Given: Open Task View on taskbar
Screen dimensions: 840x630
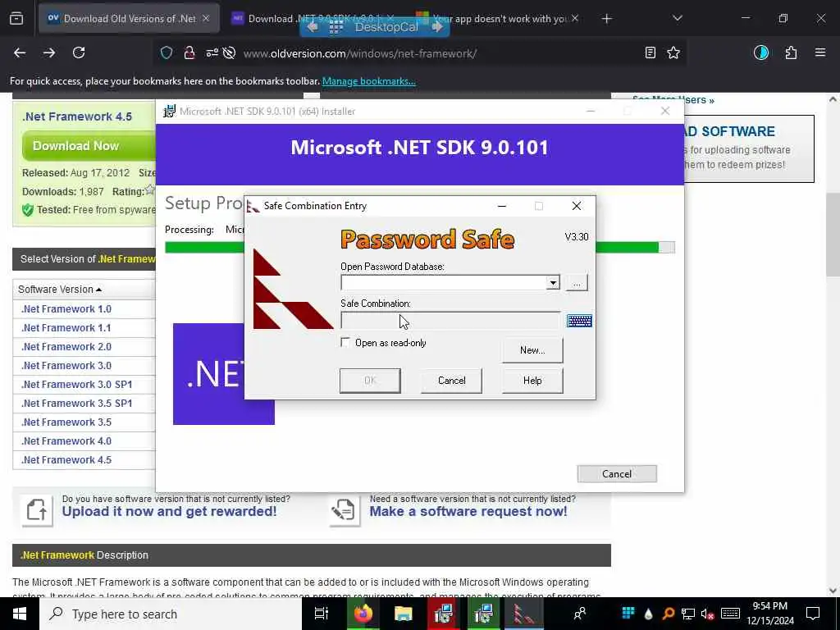Looking at the screenshot, I should point(321,614).
